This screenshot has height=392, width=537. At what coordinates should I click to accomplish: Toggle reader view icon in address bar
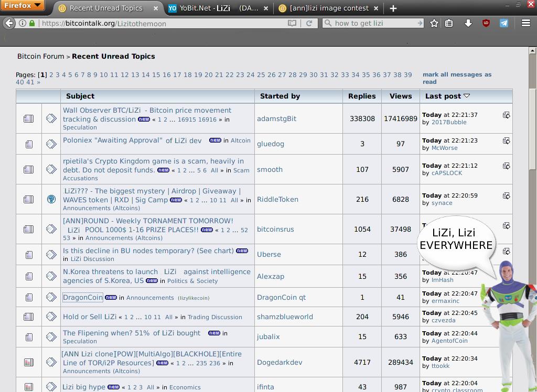point(292,23)
